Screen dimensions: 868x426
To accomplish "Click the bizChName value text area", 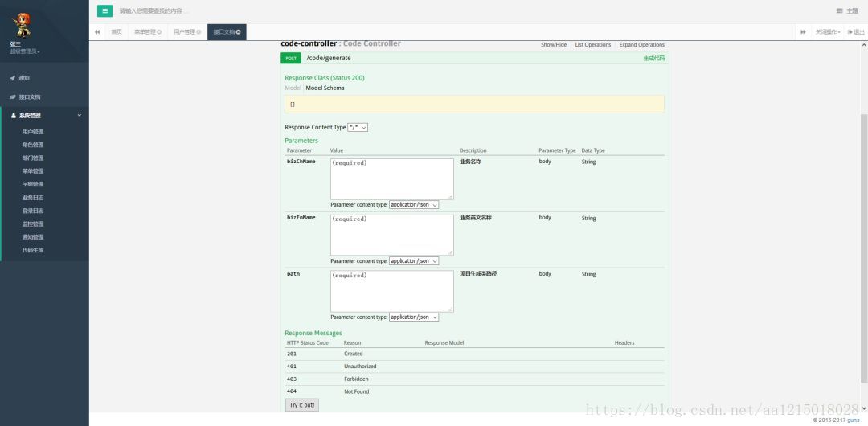I will (x=392, y=179).
